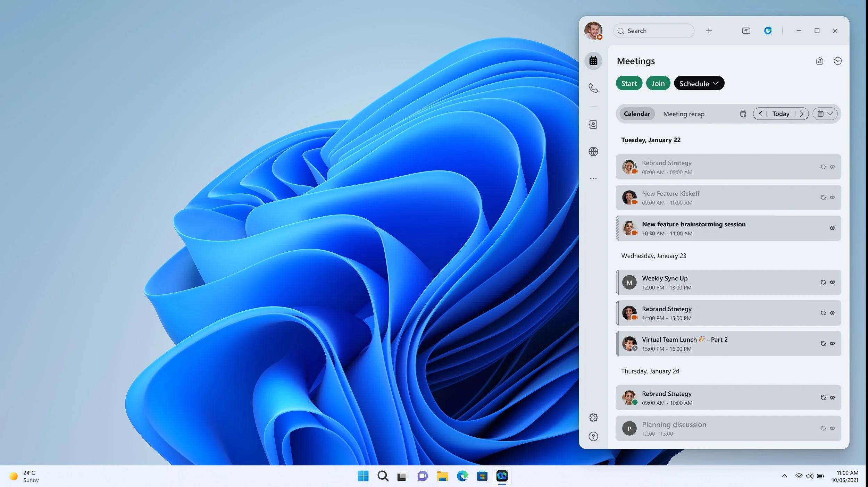Viewport: 868px width, 487px height.
Task: Expand the Schedule button dropdown arrow
Action: pos(716,83)
